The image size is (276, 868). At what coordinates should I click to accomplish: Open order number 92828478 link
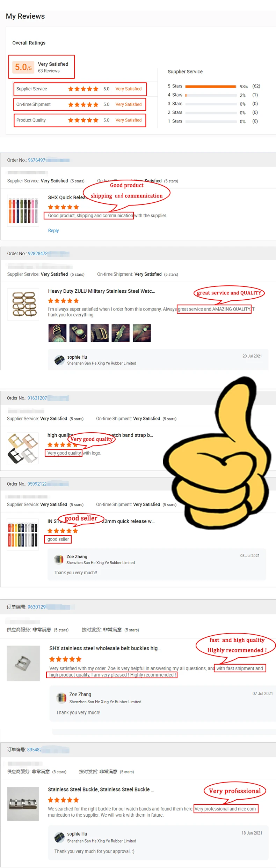38,254
